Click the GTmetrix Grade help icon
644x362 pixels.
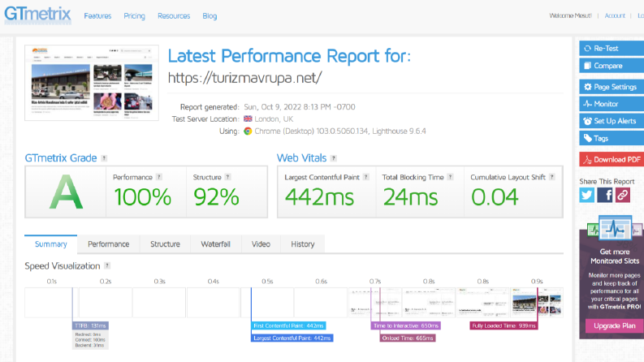pos(104,158)
